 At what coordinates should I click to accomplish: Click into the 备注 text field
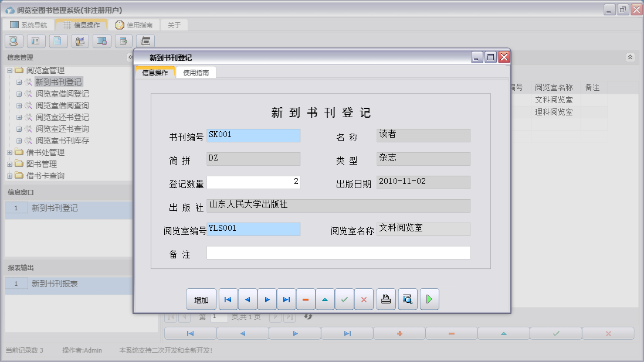click(338, 252)
